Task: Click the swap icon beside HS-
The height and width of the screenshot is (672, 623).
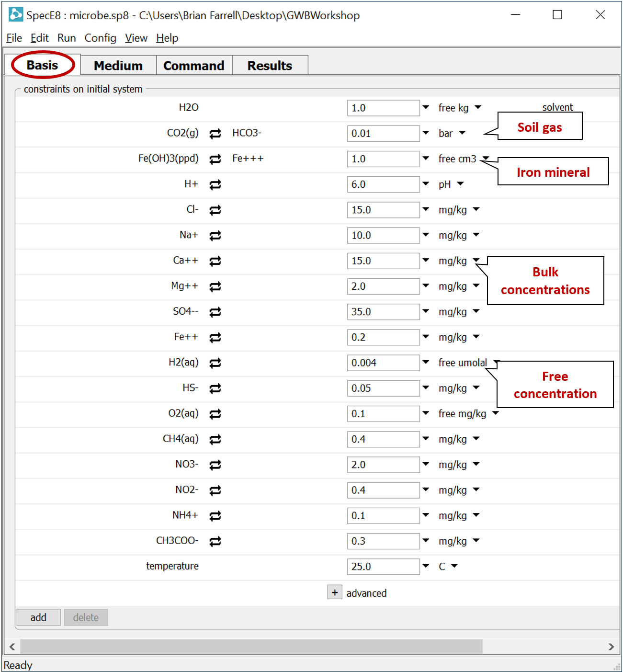Action: coord(215,388)
